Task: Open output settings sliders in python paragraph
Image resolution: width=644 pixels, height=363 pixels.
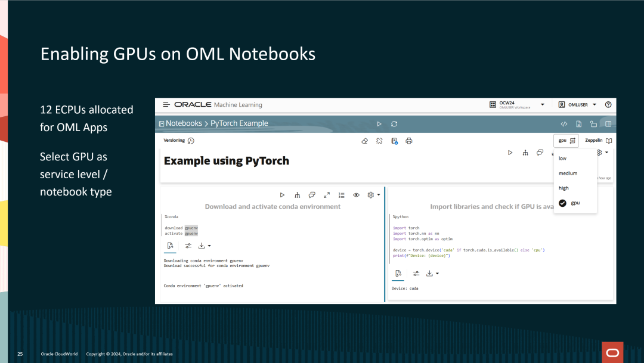Action: (416, 274)
